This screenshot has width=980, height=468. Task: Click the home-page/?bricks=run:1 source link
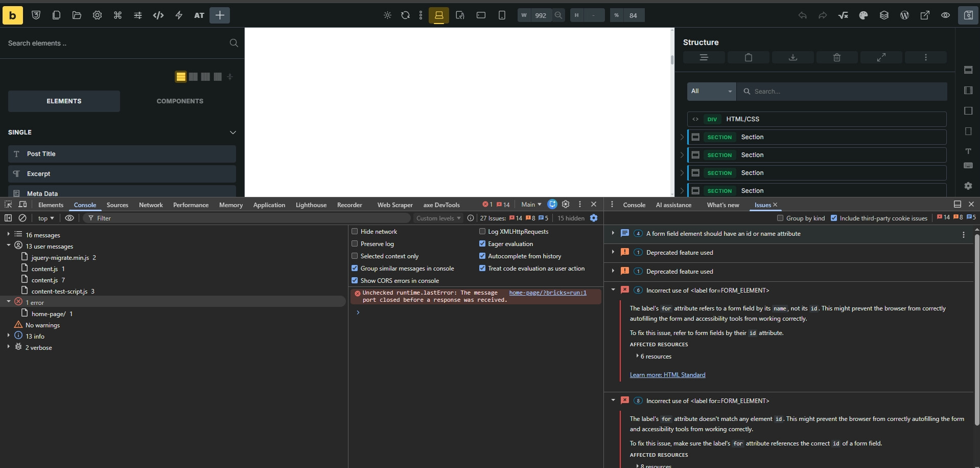tap(547, 293)
